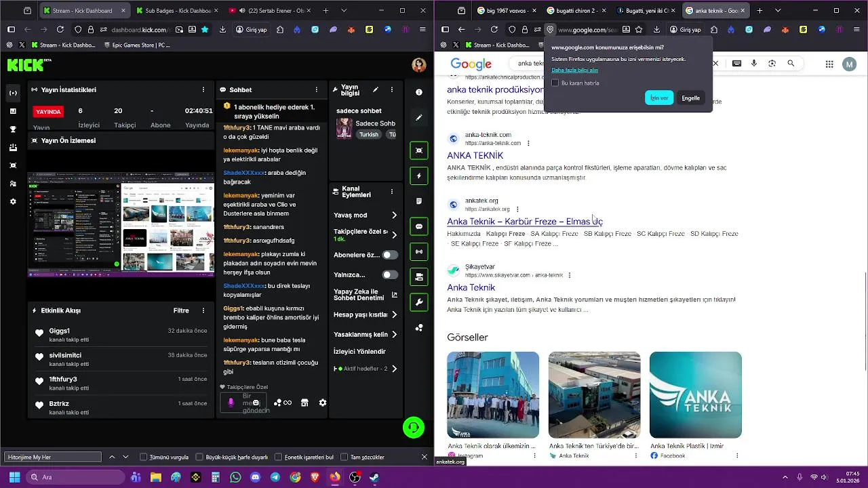Open WhatsApp from the Windows taskbar
This screenshot has width=868, height=488.
pos(235,477)
